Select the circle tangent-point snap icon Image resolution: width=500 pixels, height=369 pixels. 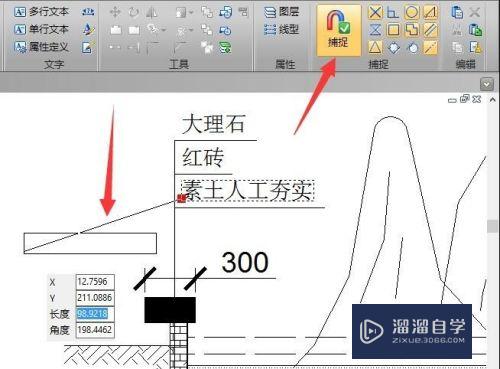(412, 48)
